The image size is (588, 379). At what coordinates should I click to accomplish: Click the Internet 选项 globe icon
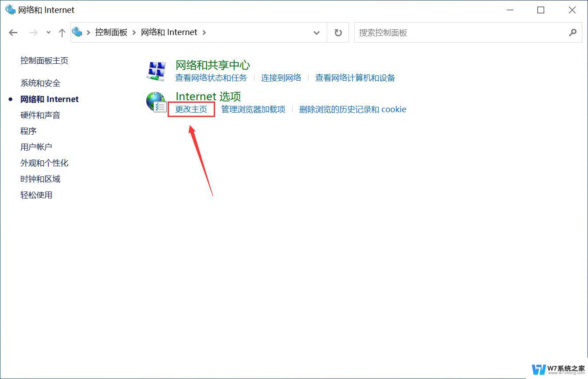tap(157, 102)
